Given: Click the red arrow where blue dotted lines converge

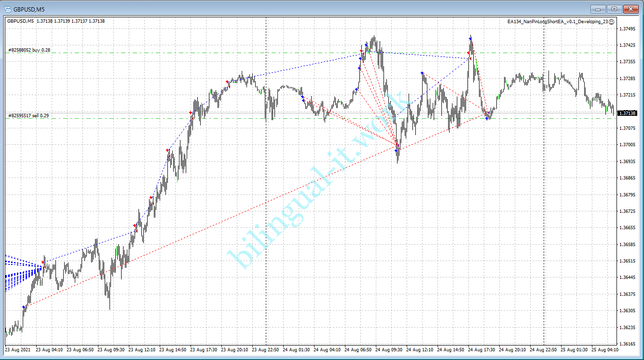Looking at the screenshot, I should coord(43,262).
